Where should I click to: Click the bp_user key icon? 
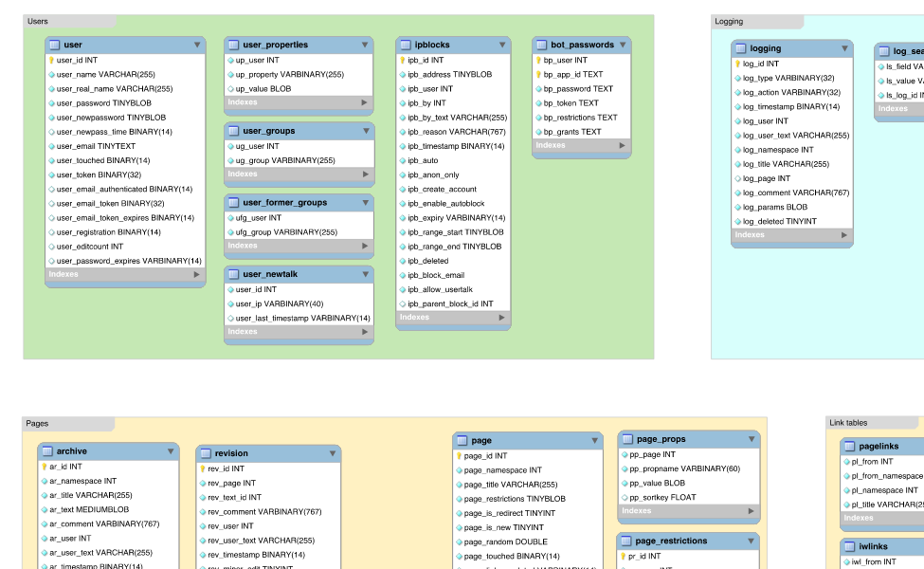tap(538, 60)
